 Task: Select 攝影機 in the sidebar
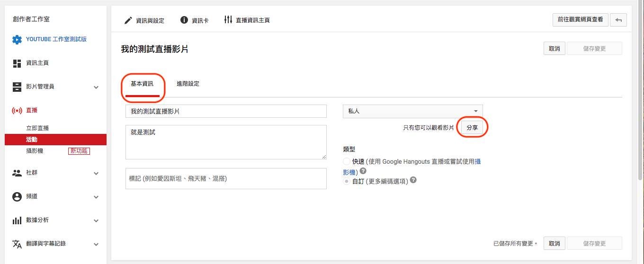click(35, 151)
